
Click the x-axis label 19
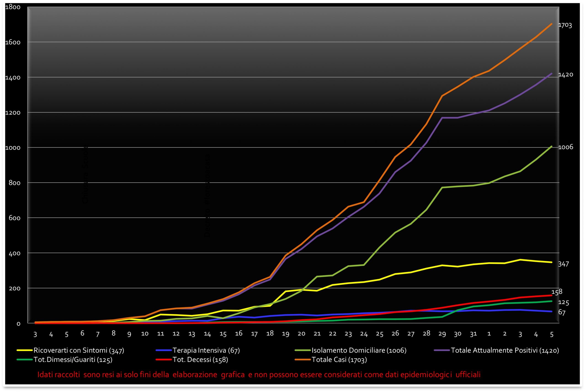tap(285, 334)
